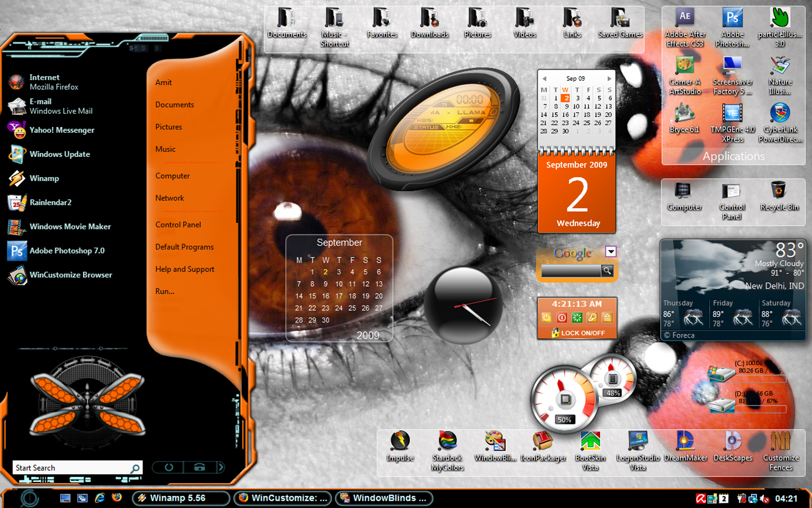Open Stardock MyColors icon

(448, 451)
